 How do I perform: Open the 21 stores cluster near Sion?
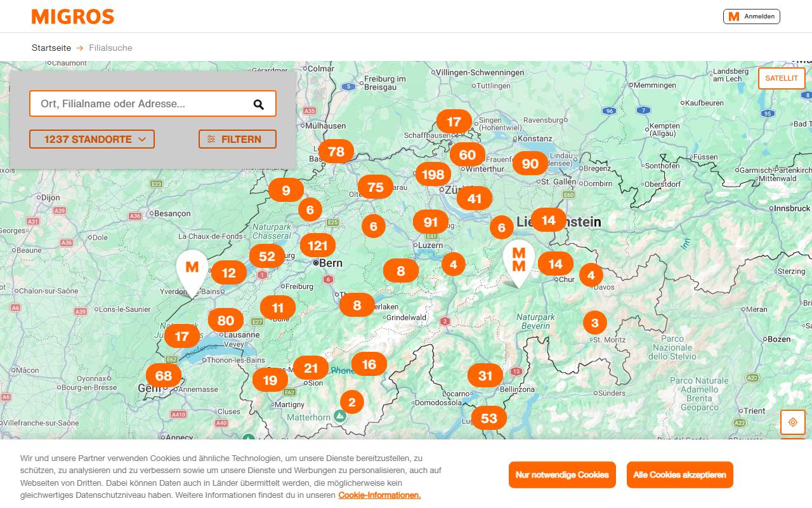point(311,368)
